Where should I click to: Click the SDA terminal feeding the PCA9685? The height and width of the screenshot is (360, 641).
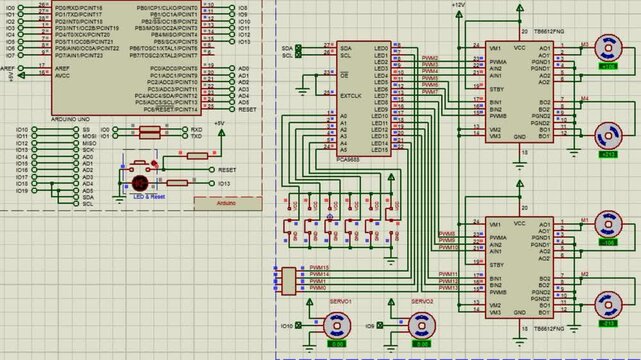point(298,48)
